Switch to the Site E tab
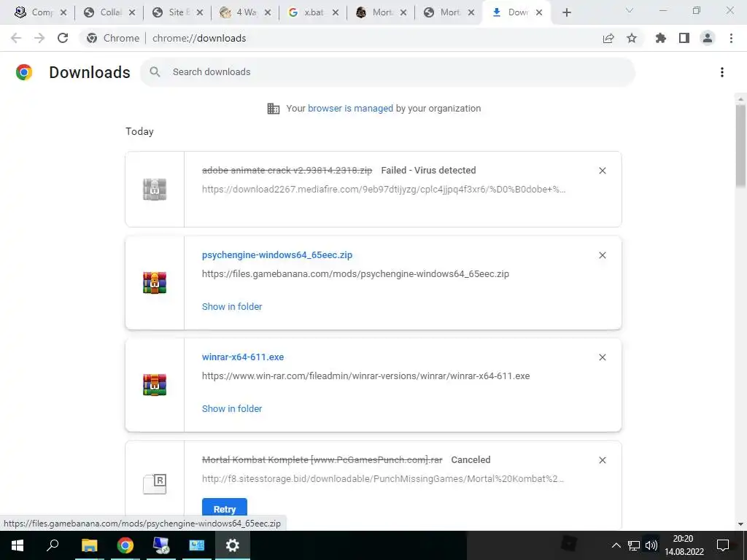This screenshot has height=560, width=747. click(x=177, y=12)
